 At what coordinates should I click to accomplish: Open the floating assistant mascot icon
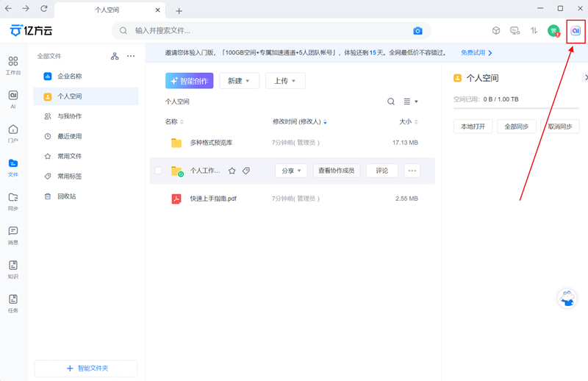point(567,298)
